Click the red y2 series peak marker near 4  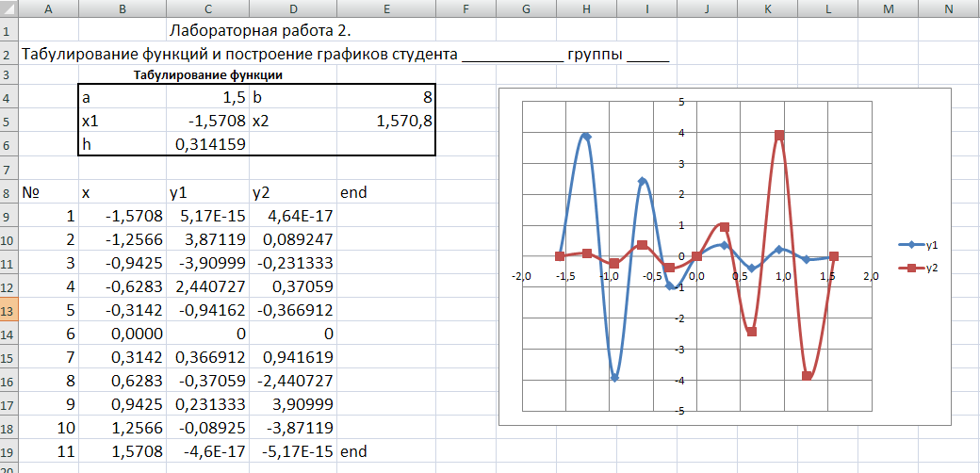click(x=778, y=136)
